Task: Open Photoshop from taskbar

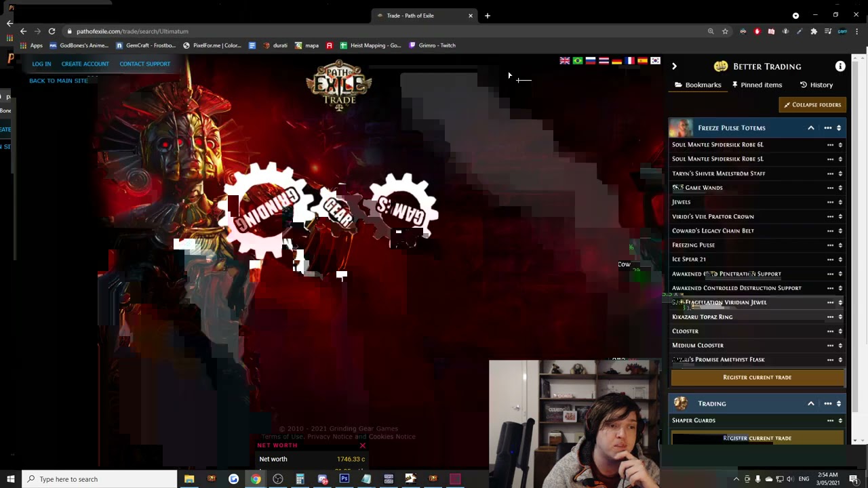Action: tap(344, 479)
